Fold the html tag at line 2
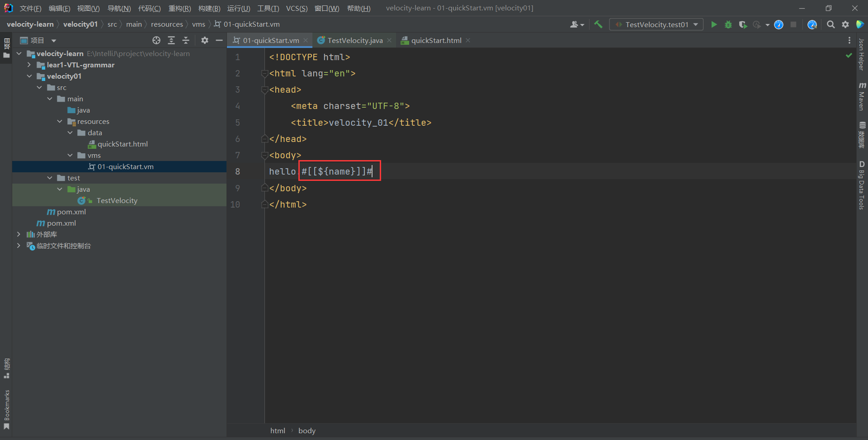The width and height of the screenshot is (868, 440). pos(265,73)
